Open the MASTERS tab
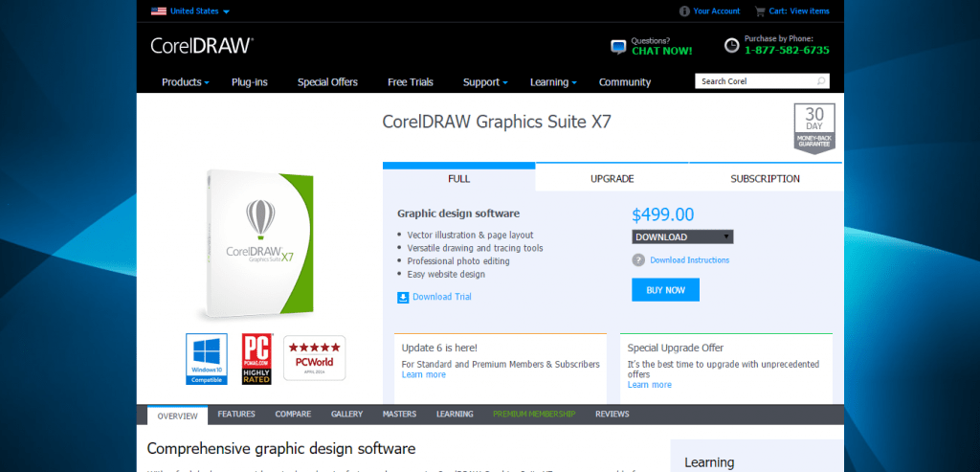Screen dimensions: 980x472 [399, 414]
